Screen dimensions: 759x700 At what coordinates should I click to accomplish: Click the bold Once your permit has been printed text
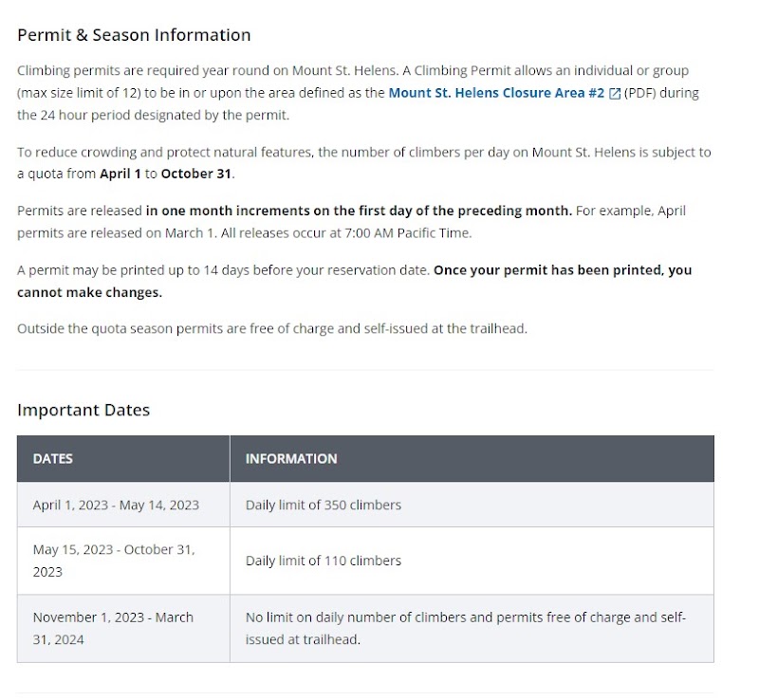pos(562,269)
